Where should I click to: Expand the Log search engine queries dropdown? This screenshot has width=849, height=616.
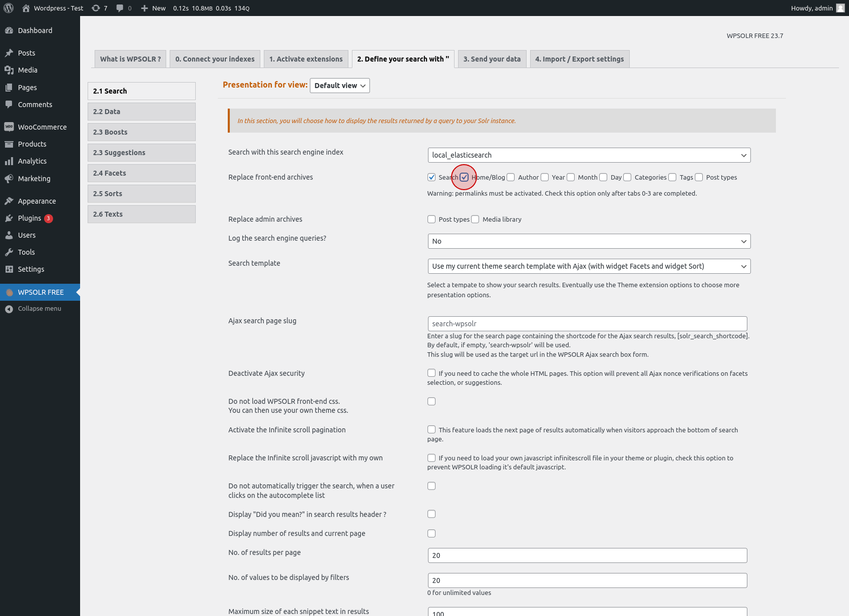[x=589, y=241]
